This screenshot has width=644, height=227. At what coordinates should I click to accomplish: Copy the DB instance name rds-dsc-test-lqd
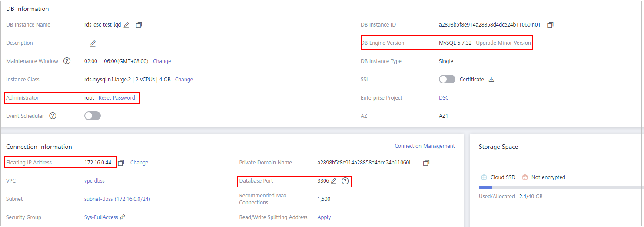pos(139,25)
